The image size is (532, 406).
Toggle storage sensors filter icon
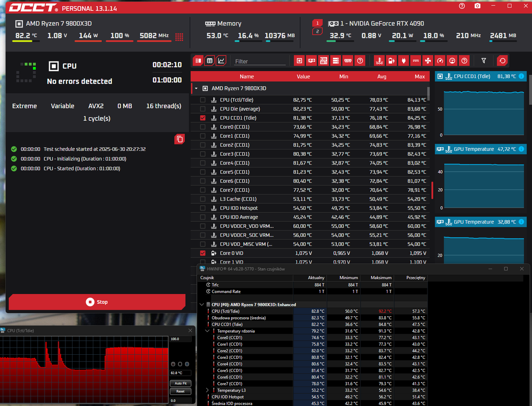[336, 61]
